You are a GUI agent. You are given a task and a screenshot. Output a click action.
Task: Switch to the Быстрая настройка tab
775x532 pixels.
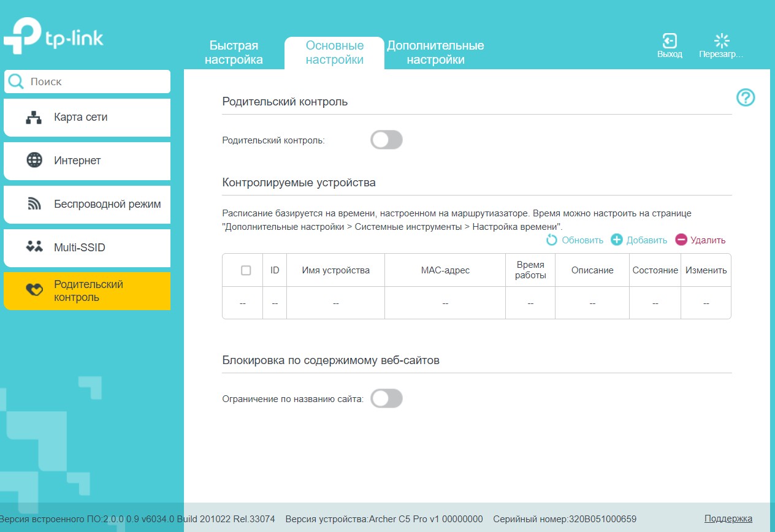click(x=234, y=53)
